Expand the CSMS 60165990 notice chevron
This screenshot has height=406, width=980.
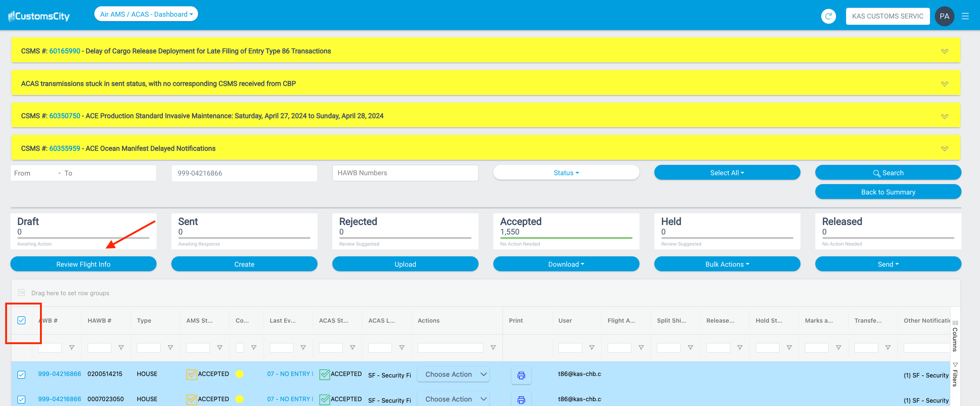pos(944,51)
